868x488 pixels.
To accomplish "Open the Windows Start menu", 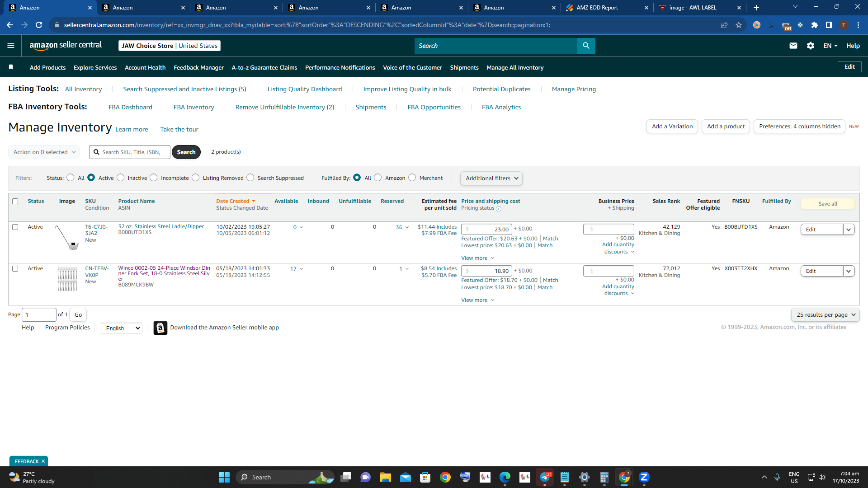I will click(224, 477).
